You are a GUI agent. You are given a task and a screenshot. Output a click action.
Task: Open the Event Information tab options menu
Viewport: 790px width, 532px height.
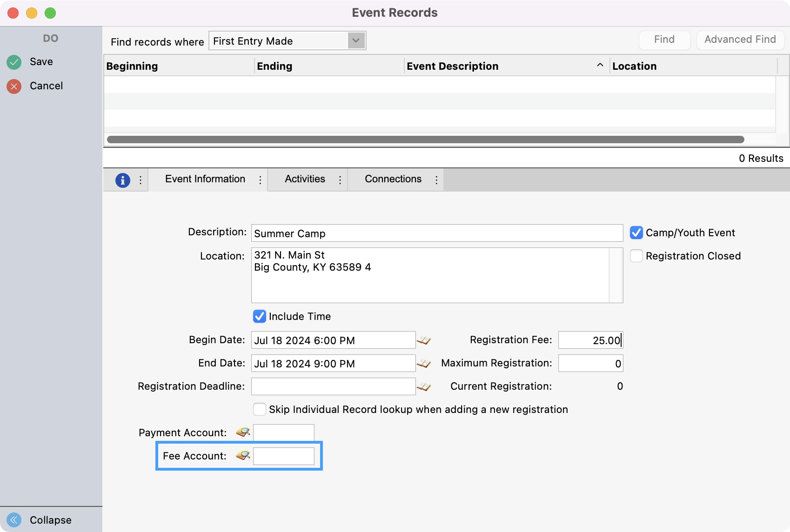pyautogui.click(x=260, y=180)
